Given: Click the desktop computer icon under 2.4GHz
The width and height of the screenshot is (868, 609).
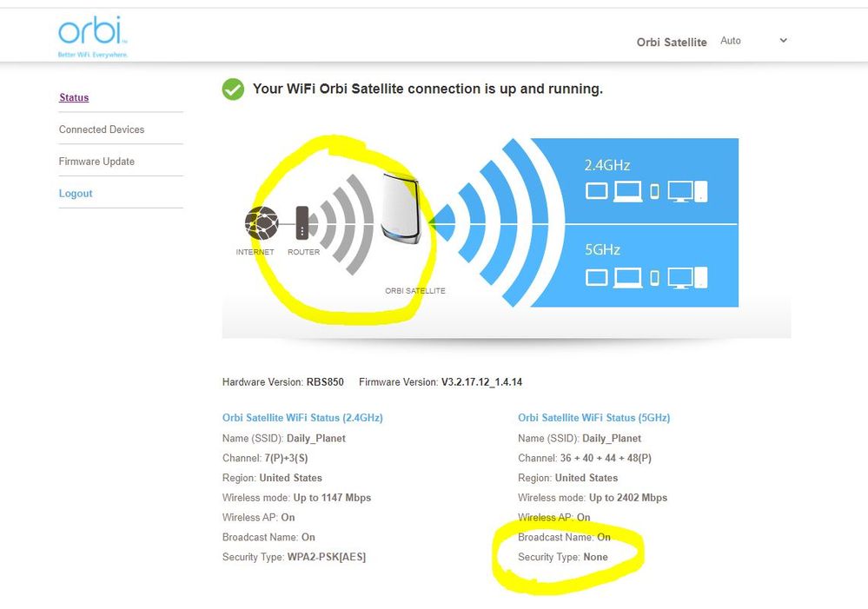Looking at the screenshot, I should [x=687, y=191].
